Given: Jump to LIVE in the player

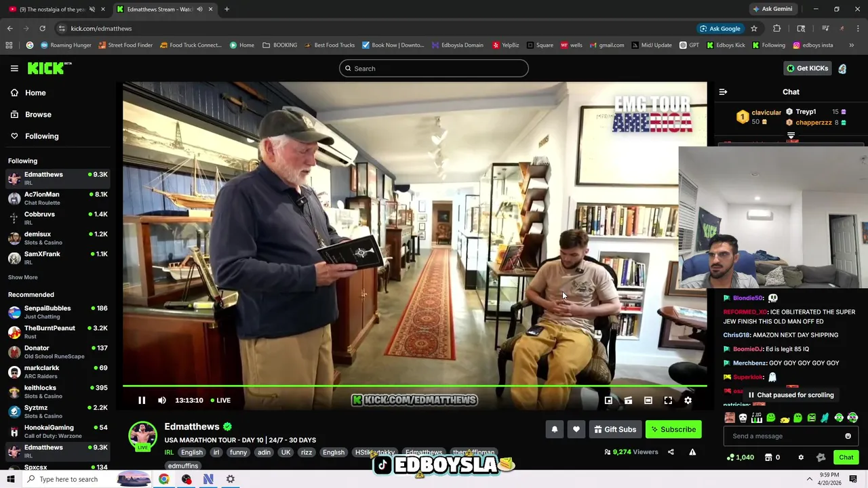Looking at the screenshot, I should pos(220,401).
